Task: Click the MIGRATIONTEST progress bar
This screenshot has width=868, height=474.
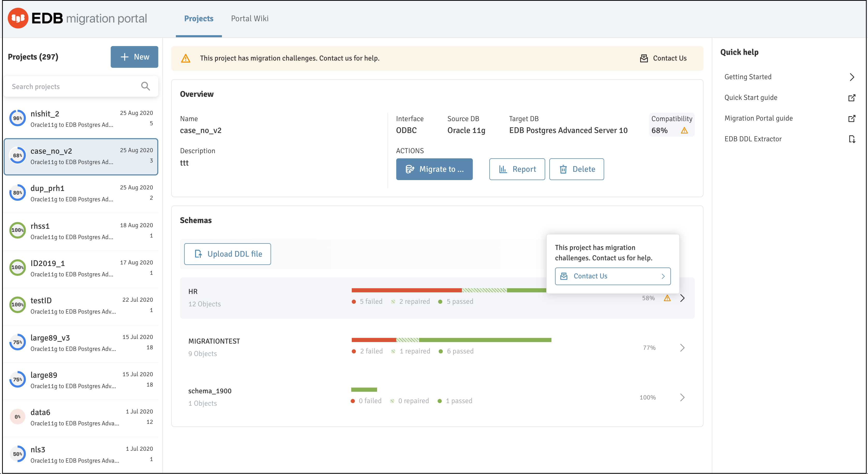Action: click(451, 340)
